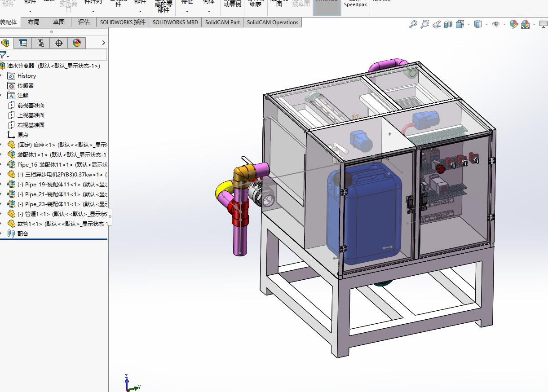
Task: Expand the panel tabs chevron arrow
Action: 103,43
